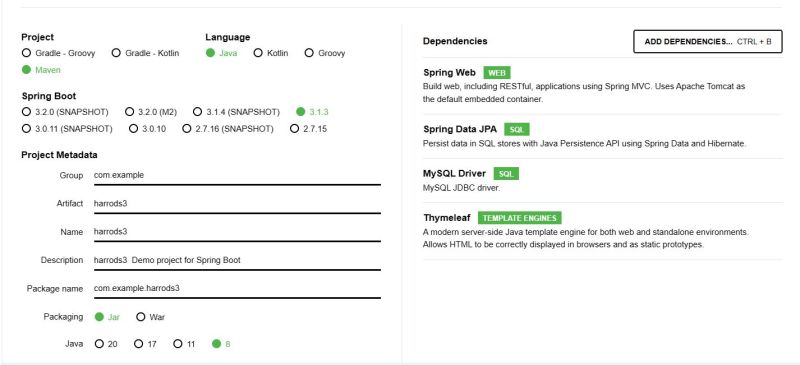Image resolution: width=800 pixels, height=365 pixels.
Task: Choose Maven as the project type
Action: pos(41,70)
